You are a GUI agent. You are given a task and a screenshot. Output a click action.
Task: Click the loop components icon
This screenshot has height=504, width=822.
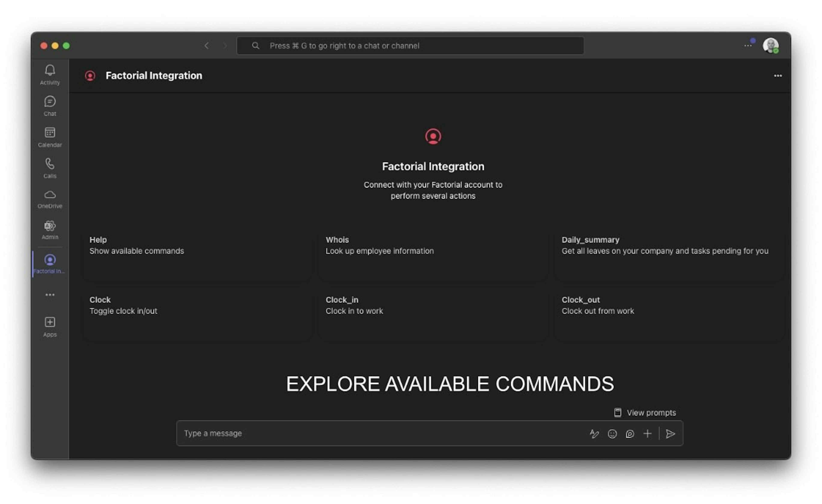pos(630,434)
